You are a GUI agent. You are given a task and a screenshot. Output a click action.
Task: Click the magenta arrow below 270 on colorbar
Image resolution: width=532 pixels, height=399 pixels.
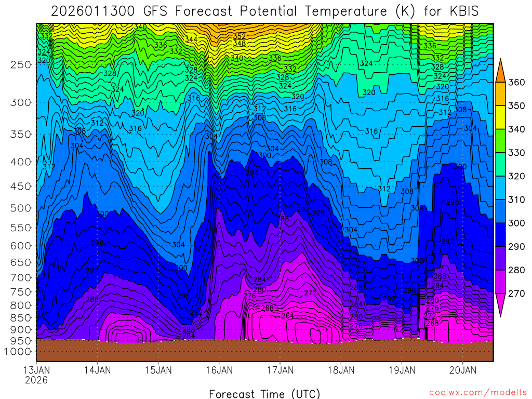point(501,303)
